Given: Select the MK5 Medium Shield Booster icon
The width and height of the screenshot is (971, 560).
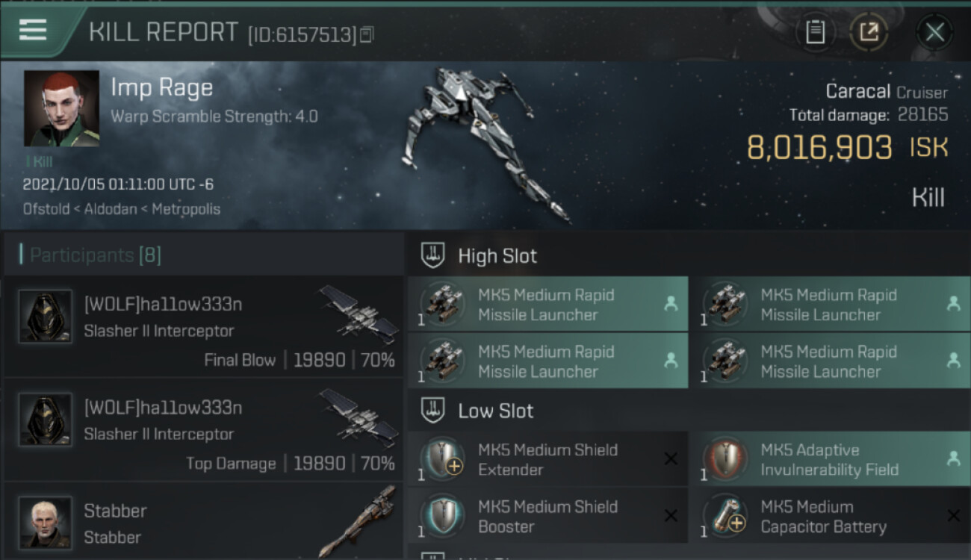Looking at the screenshot, I should (442, 515).
